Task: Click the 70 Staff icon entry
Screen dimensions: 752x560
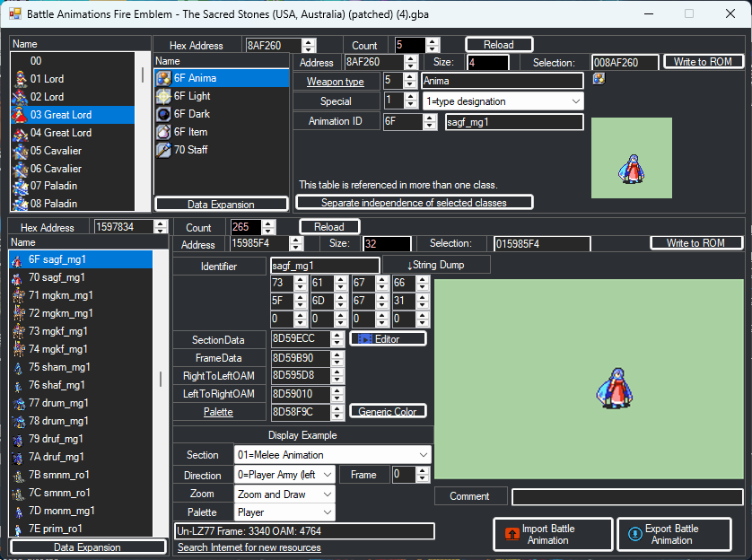Action: click(164, 150)
